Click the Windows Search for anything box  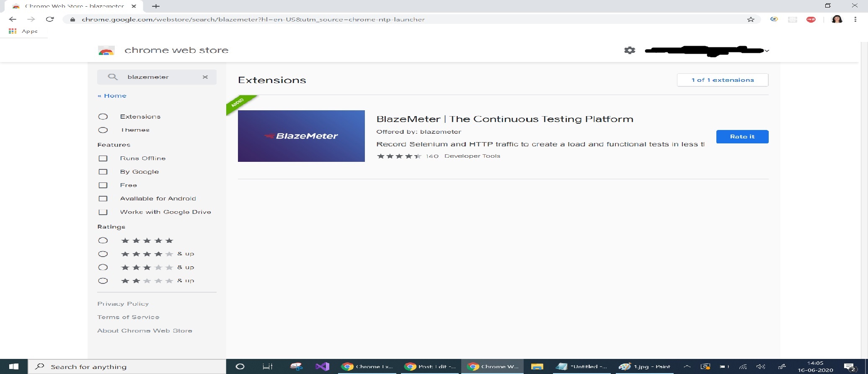point(127,366)
